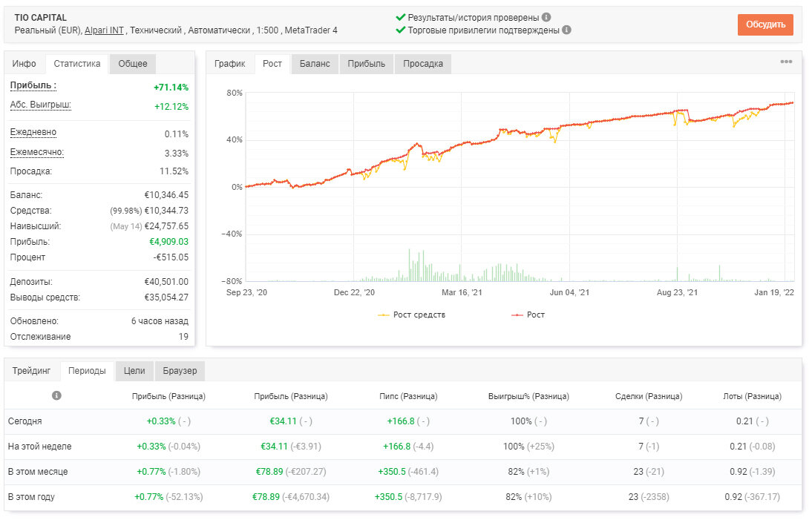Image resolution: width=812 pixels, height=520 pixels.
Task: Click this month's profit €78.89 (-€207.27)
Action: tap(291, 472)
